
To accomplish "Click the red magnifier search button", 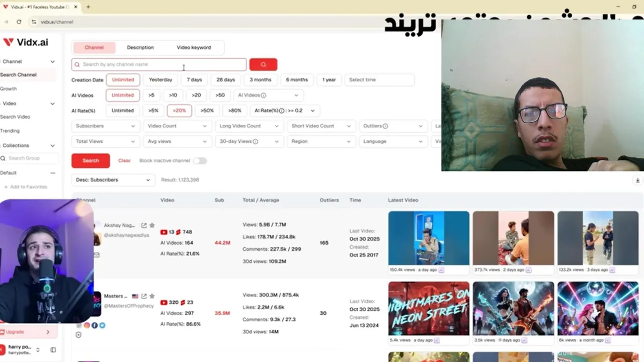I will coord(263,64).
